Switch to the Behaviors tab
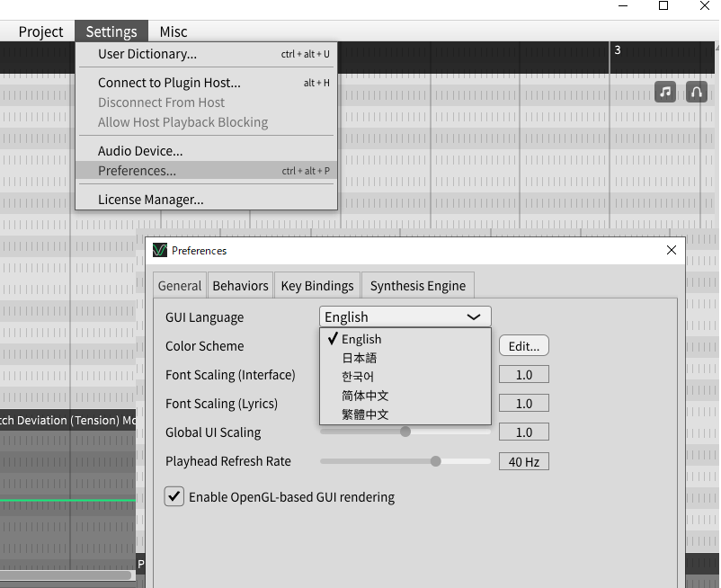 click(240, 286)
